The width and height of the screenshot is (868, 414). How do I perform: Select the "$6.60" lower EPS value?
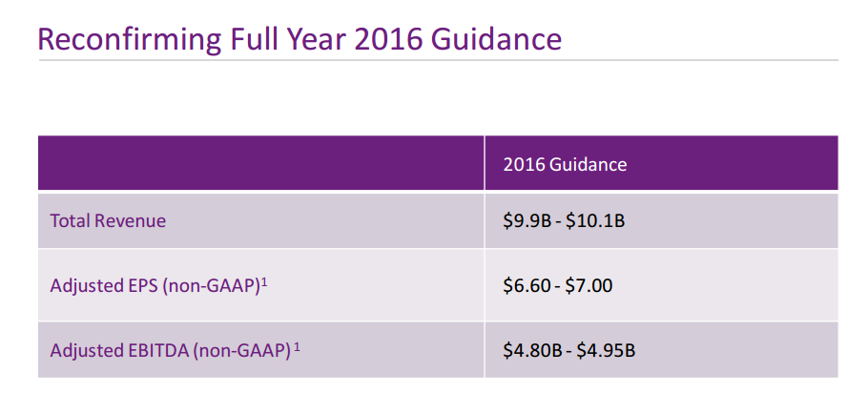(x=526, y=285)
